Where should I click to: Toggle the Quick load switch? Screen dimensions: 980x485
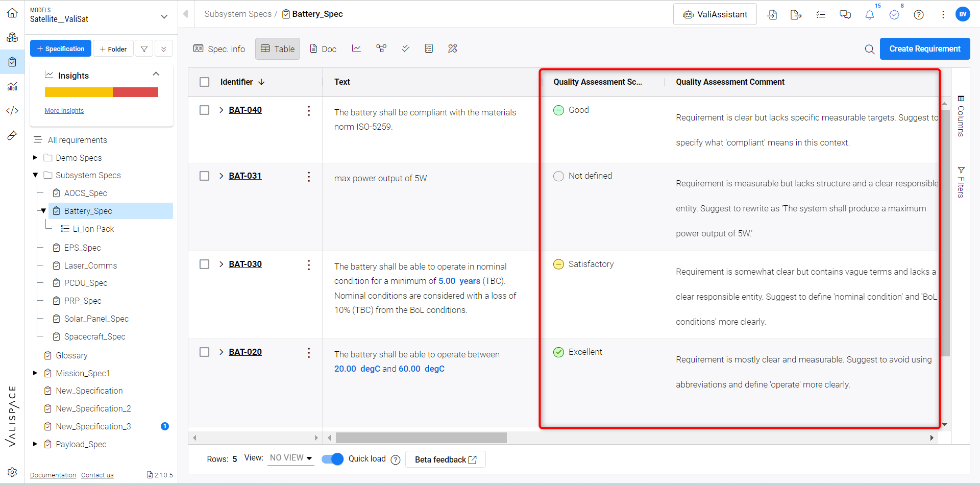click(332, 459)
